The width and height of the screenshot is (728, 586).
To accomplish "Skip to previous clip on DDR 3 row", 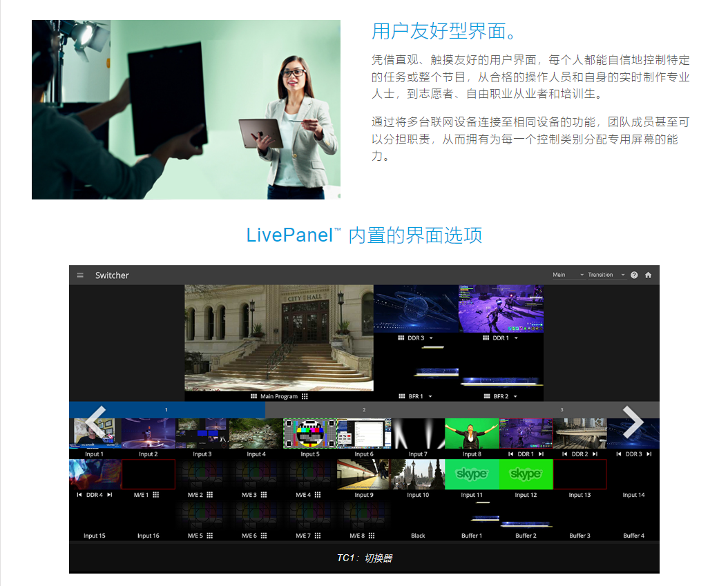I will (x=618, y=453).
